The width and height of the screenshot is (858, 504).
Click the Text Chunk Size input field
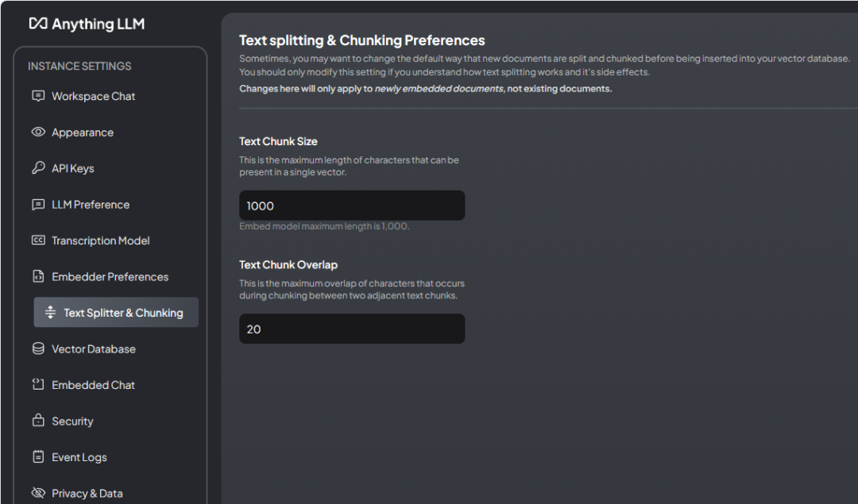point(351,206)
